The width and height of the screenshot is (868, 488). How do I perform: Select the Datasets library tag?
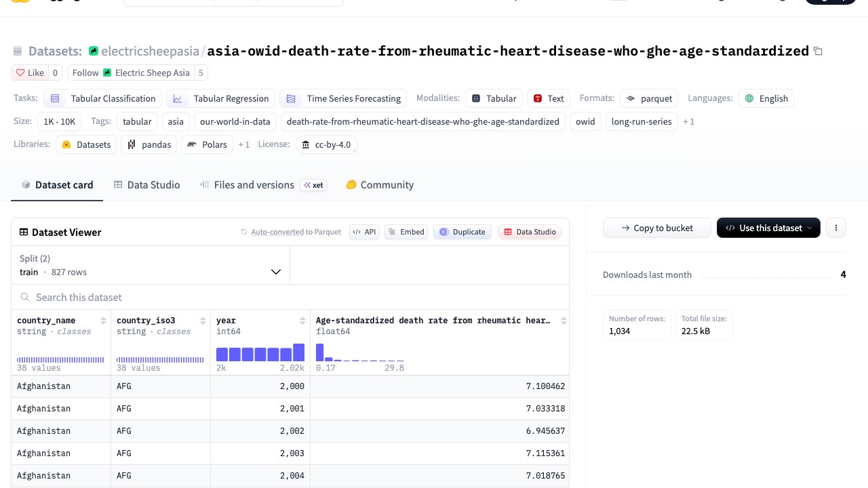pos(86,144)
